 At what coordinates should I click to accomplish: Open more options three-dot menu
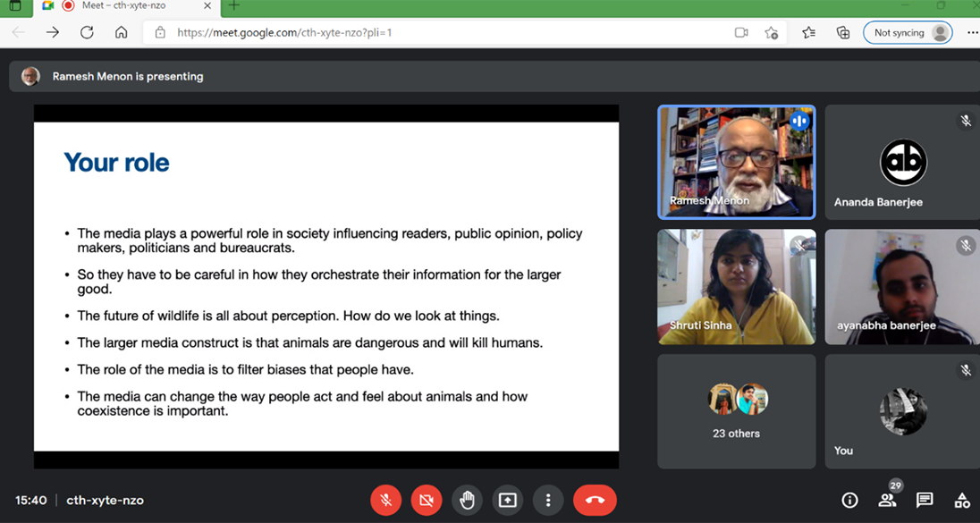[548, 500]
